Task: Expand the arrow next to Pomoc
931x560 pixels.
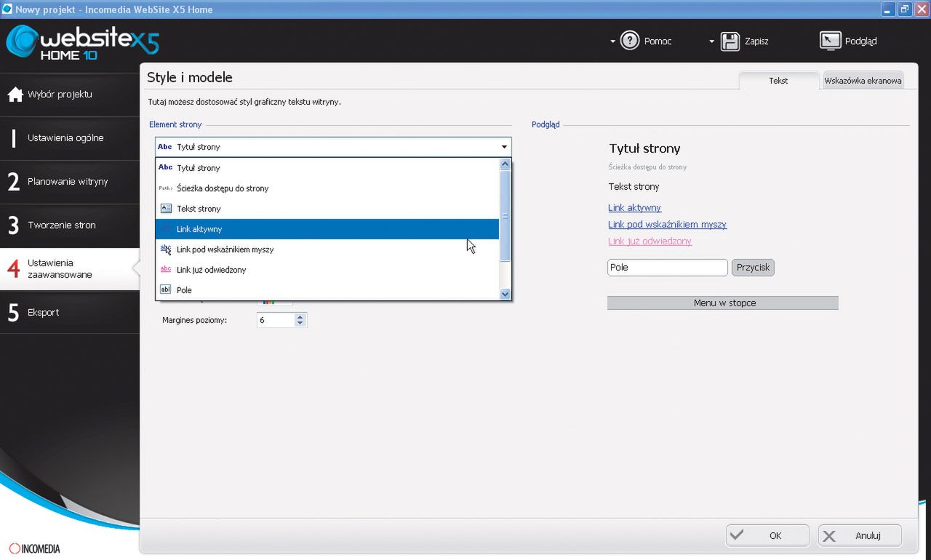Action: (613, 41)
